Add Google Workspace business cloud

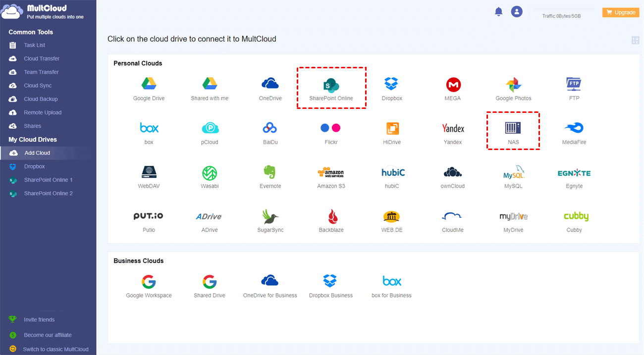pyautogui.click(x=149, y=282)
